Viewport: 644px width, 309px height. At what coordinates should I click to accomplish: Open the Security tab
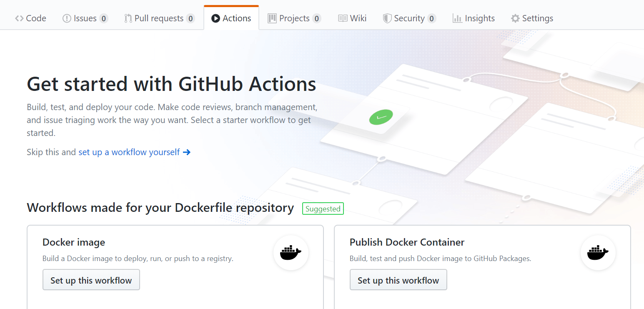409,18
